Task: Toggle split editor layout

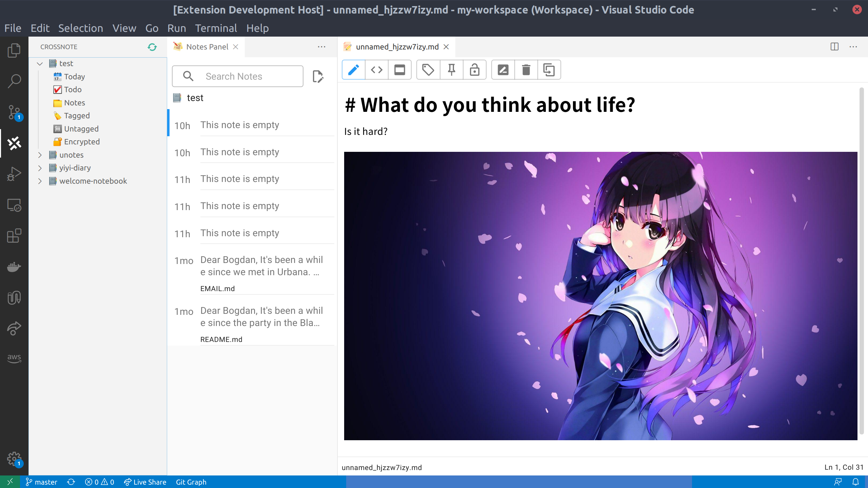Action: 834,47
